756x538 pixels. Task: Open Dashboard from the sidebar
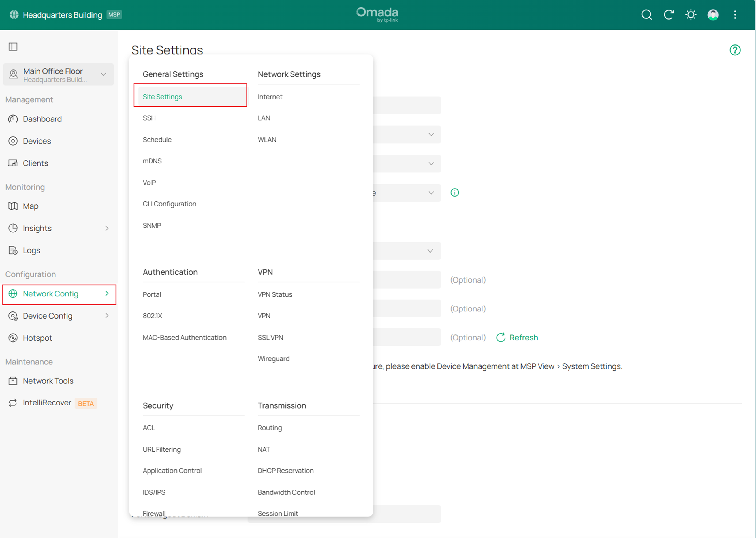coord(42,119)
